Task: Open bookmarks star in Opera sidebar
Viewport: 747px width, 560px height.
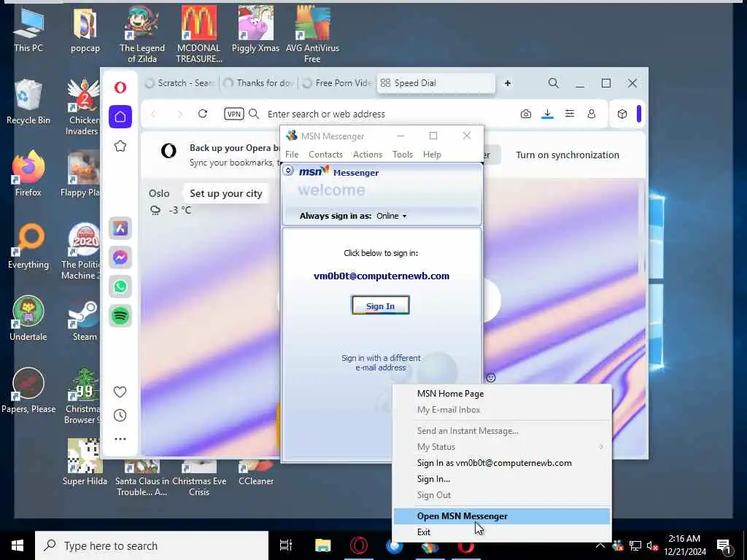Action: point(120,146)
